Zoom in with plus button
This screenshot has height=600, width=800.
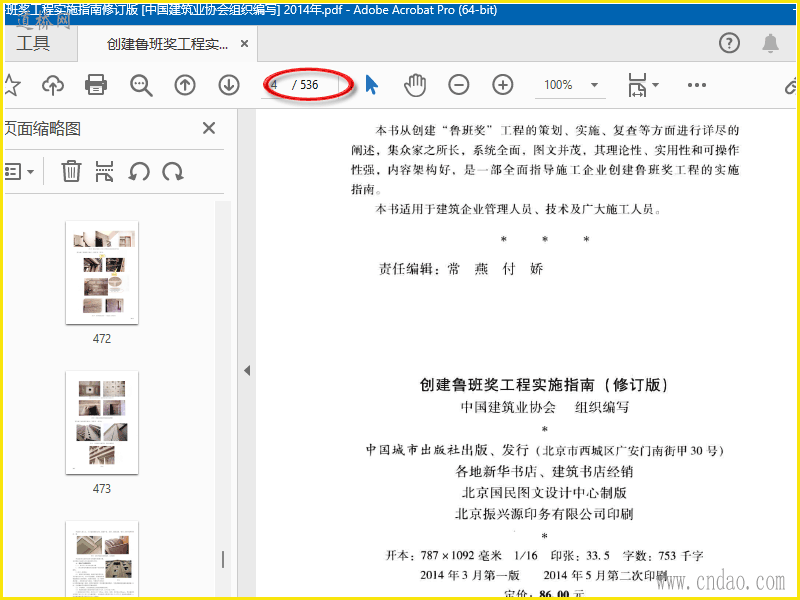click(503, 85)
